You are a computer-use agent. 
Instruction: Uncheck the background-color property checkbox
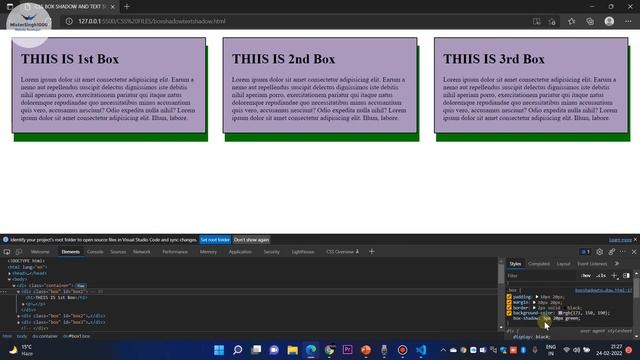(509, 313)
